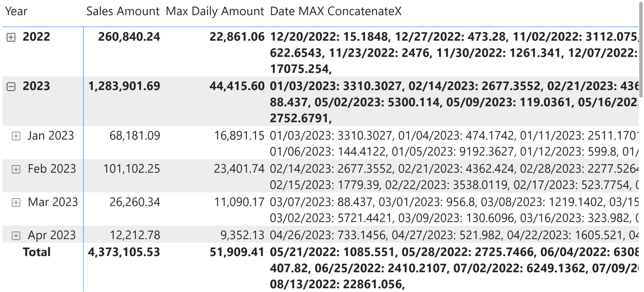Select the 2022 Sales Amount value 260,840.24
The height and width of the screenshot is (292, 644).
click(x=129, y=37)
